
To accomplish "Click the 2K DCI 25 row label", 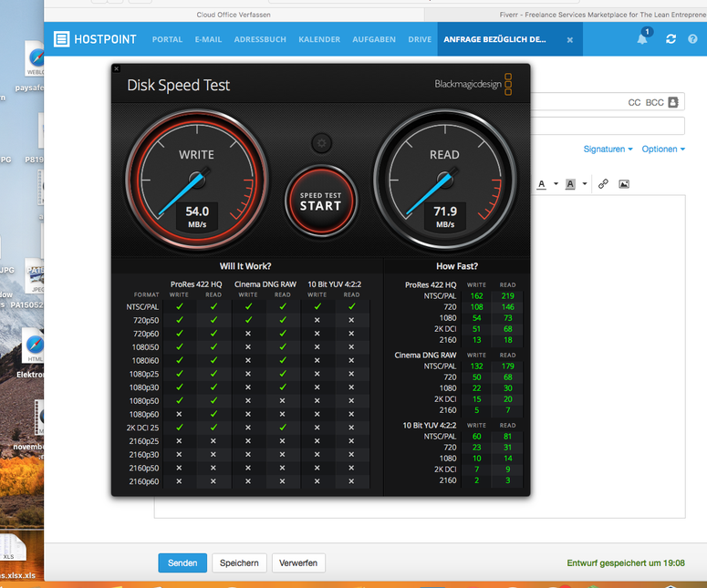I will click(142, 428).
